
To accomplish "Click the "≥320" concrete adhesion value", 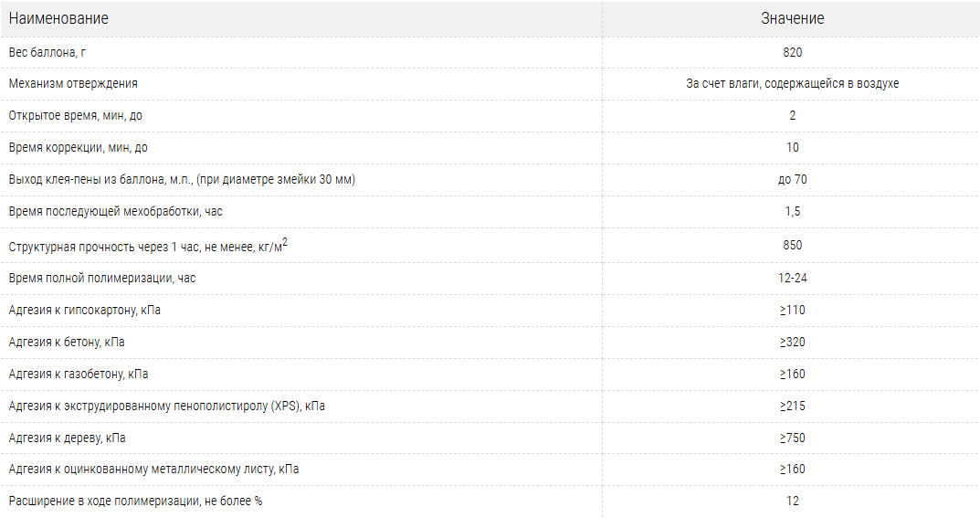I will point(792,342).
